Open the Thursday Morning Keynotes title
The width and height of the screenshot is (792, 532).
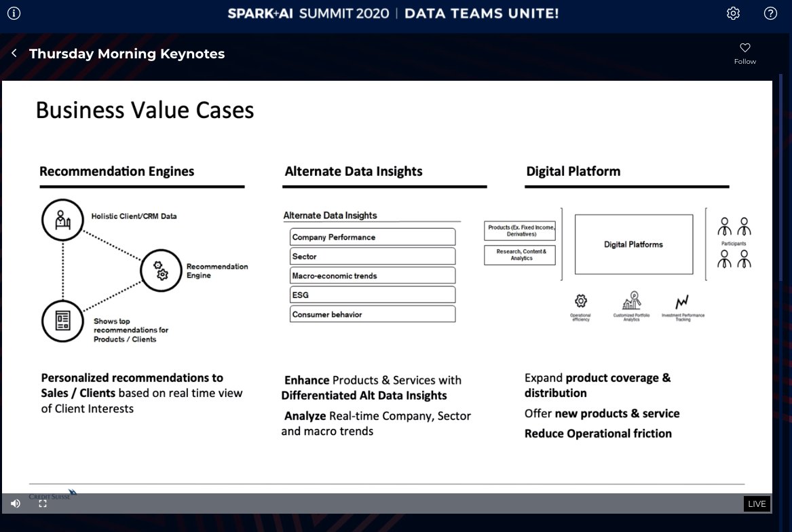tap(126, 54)
